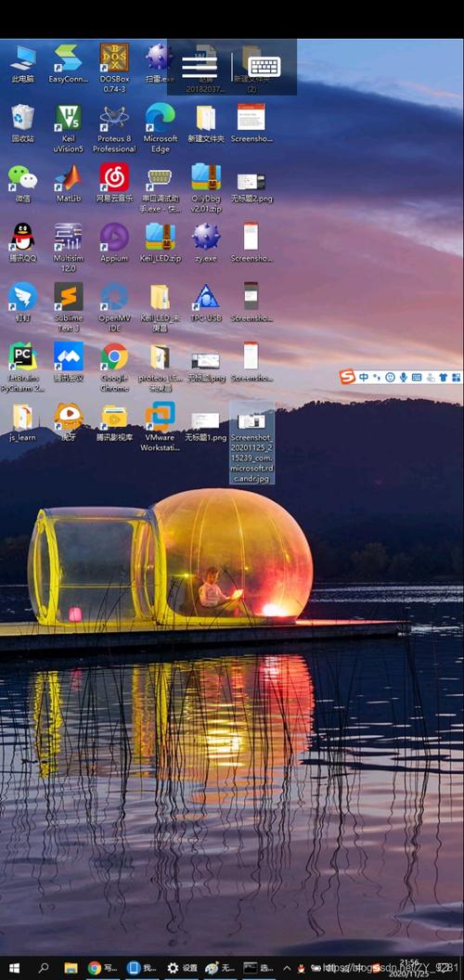Show the on-screen keyboard button
The height and width of the screenshot is (980, 464).
pyautogui.click(x=264, y=66)
